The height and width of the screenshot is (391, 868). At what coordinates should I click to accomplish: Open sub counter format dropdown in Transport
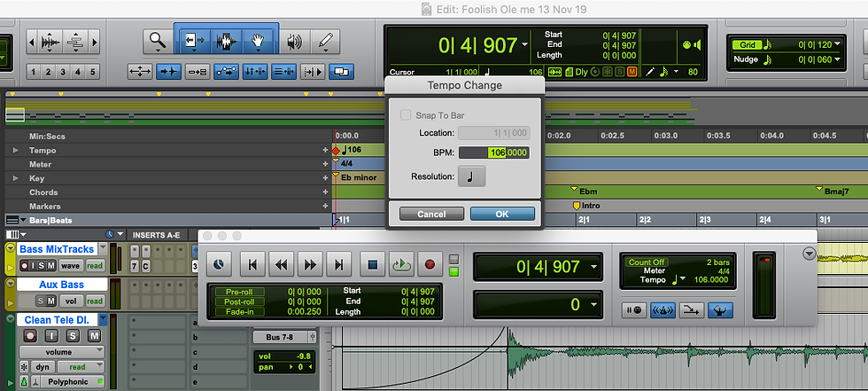click(x=594, y=305)
